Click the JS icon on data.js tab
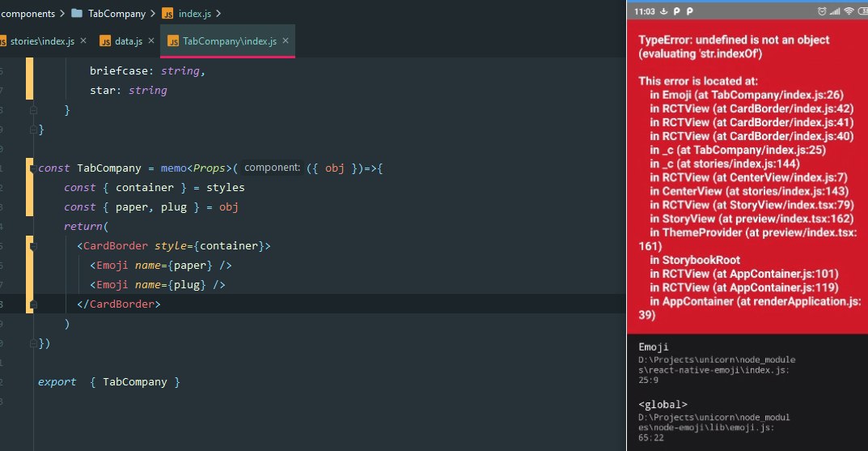Image resolution: width=868 pixels, height=451 pixels. click(x=105, y=41)
